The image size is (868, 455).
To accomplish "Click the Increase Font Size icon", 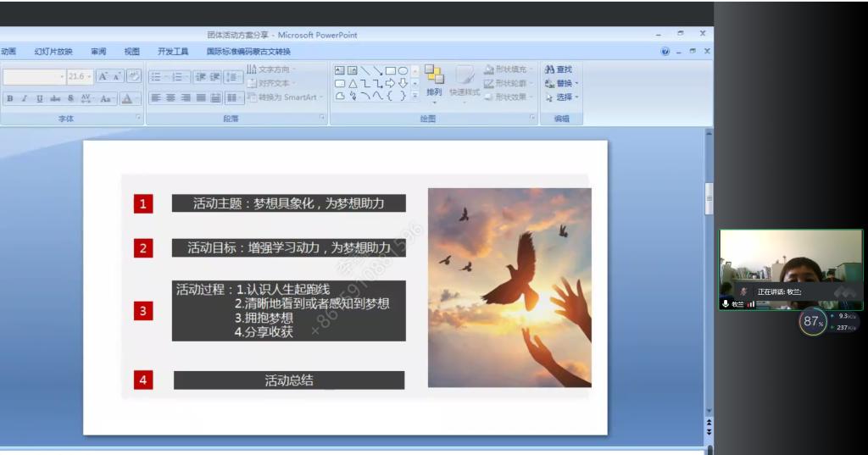I will [x=103, y=76].
